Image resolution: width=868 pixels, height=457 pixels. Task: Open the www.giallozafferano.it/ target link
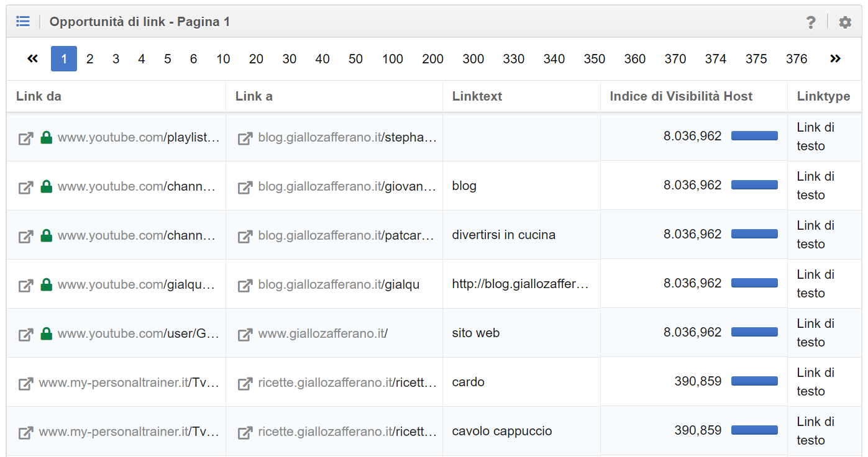pyautogui.click(x=322, y=334)
